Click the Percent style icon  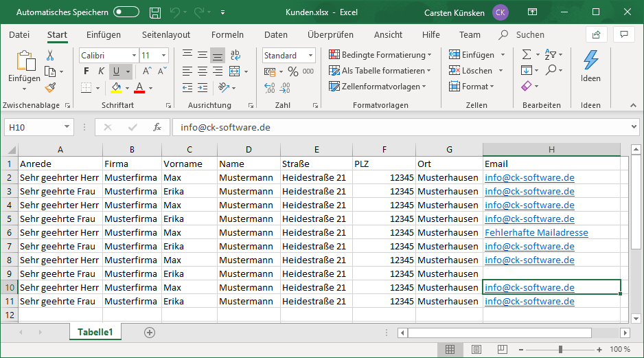292,71
